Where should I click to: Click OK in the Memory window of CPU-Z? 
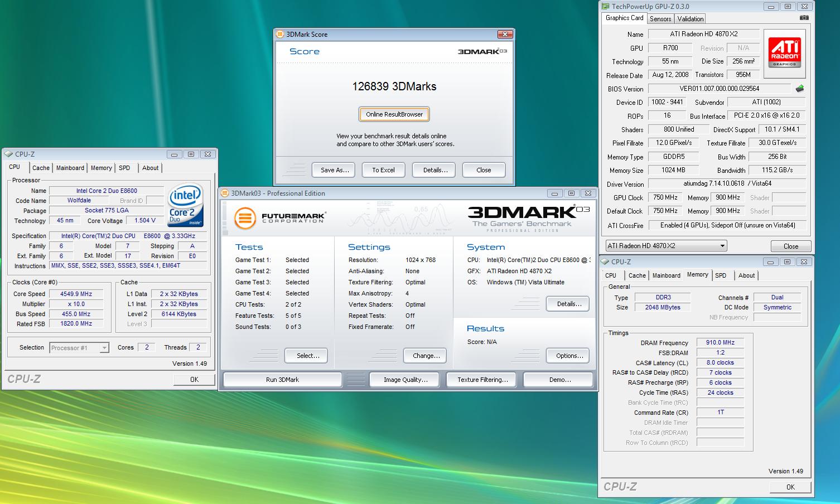(790, 487)
